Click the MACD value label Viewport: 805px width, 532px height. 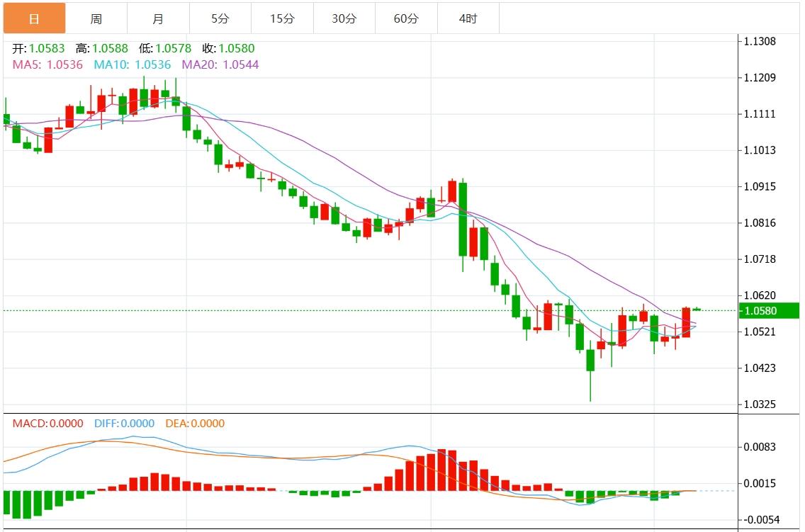pos(47,424)
